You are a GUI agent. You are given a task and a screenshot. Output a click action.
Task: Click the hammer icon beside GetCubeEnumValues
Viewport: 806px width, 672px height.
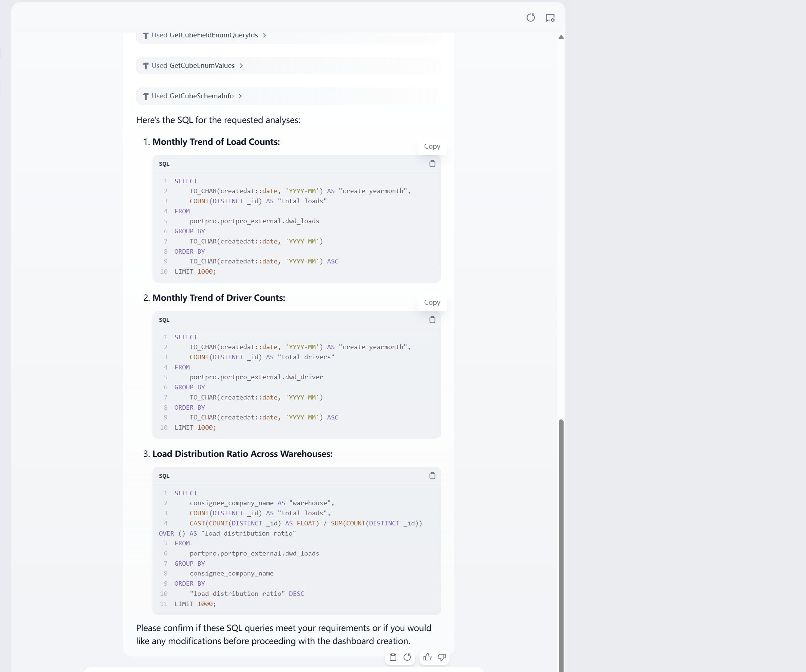pos(146,66)
